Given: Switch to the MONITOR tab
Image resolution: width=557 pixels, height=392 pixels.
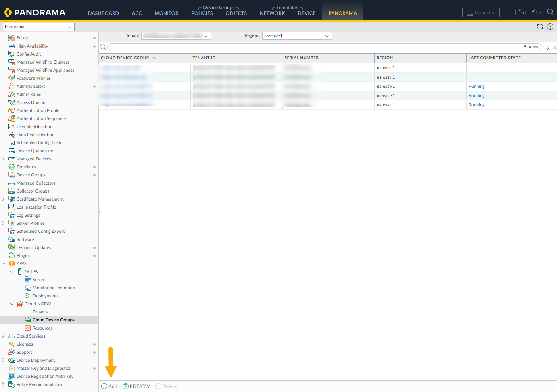Looking at the screenshot, I should coord(166,13).
